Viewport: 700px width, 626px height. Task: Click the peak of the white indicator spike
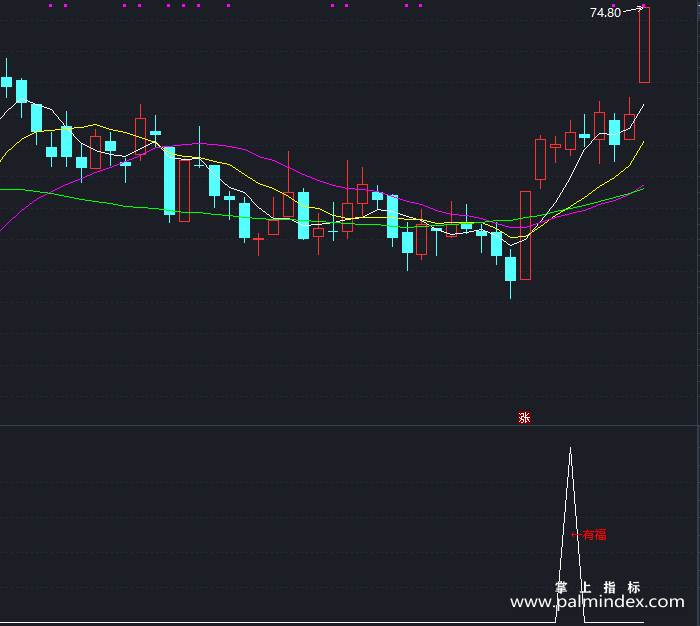570,448
